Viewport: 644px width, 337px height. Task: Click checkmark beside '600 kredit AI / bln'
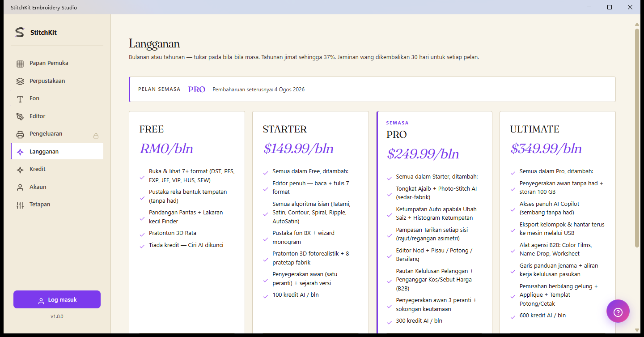513,316
